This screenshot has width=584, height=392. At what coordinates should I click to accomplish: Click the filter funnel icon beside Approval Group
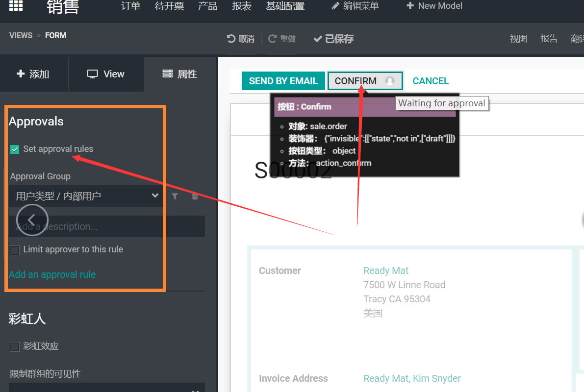175,196
